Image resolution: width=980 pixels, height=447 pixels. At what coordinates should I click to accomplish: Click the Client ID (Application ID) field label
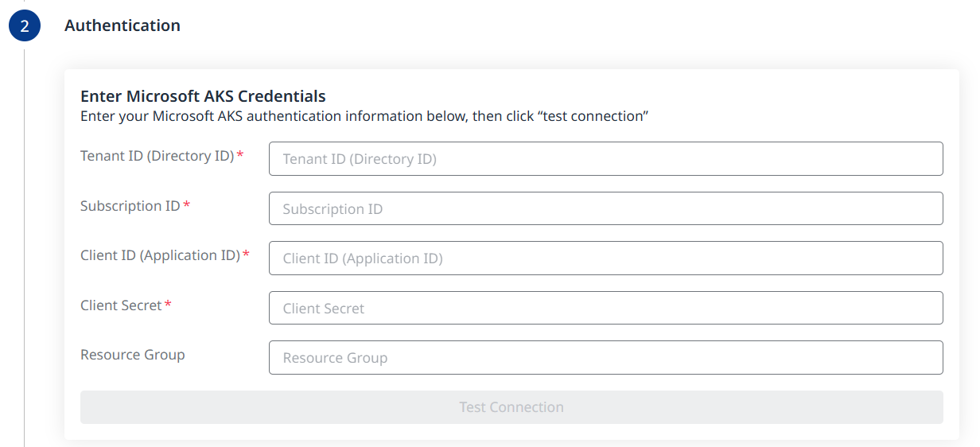point(160,255)
